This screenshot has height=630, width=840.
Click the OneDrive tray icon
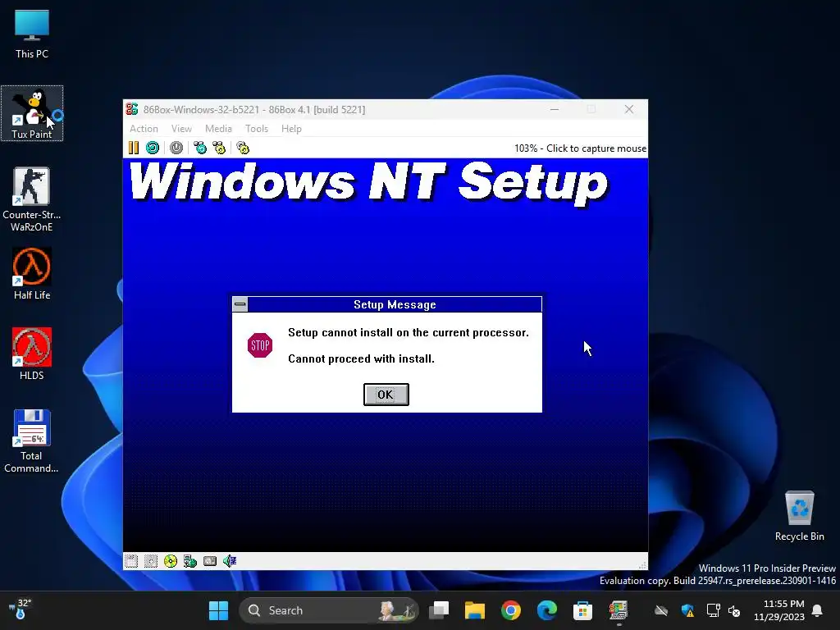coord(662,610)
